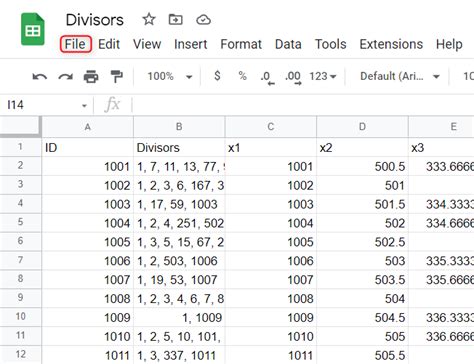Select the x1 header cell
This screenshot has height=364, width=474.
[271, 147]
